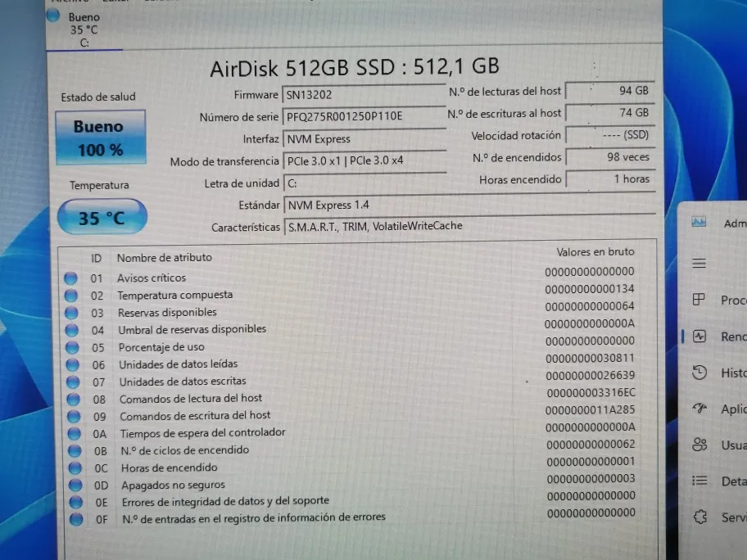Select the Temperatura compuesta attribute row
The height and width of the screenshot is (560, 747).
coord(174,295)
